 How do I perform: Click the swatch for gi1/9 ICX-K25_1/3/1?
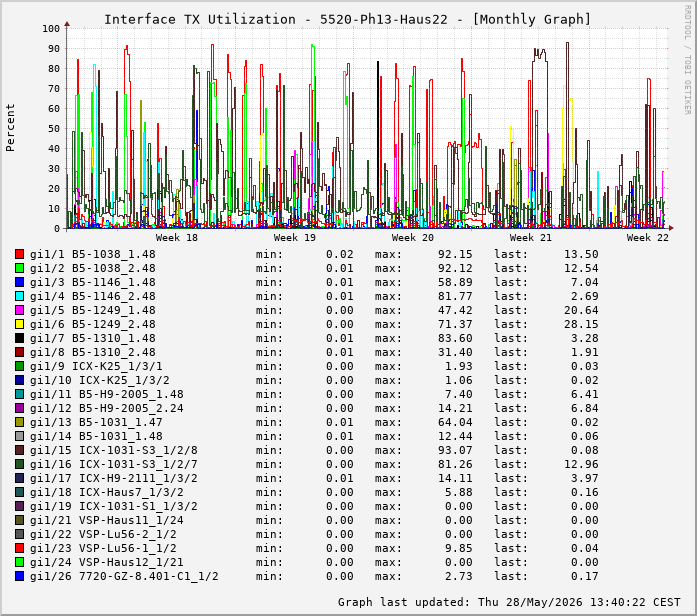19,366
